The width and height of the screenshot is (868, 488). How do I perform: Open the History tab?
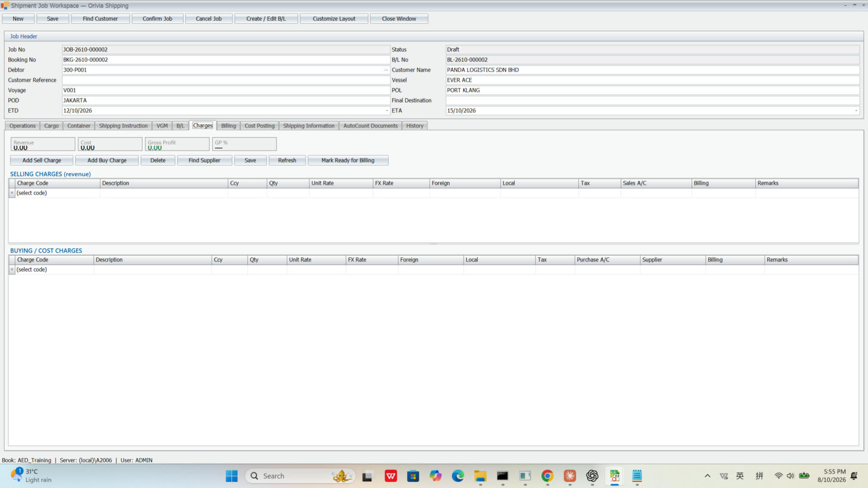click(x=415, y=126)
